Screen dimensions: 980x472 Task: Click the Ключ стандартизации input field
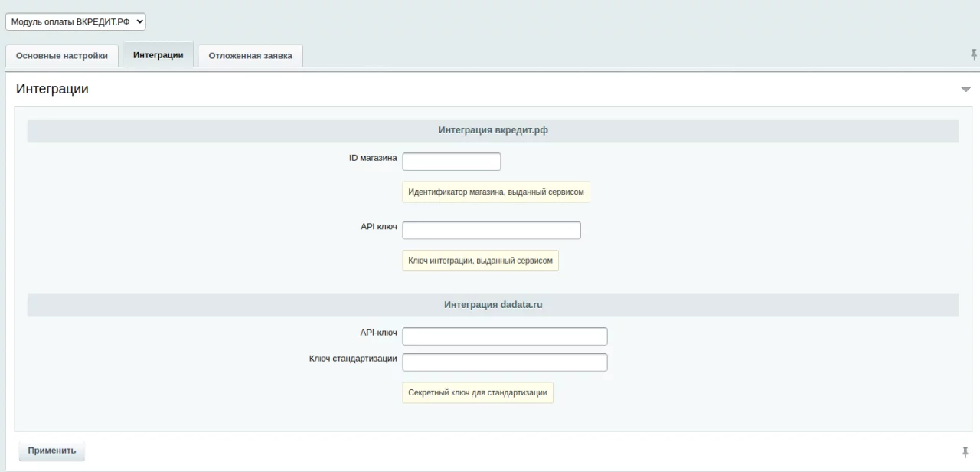pos(505,362)
